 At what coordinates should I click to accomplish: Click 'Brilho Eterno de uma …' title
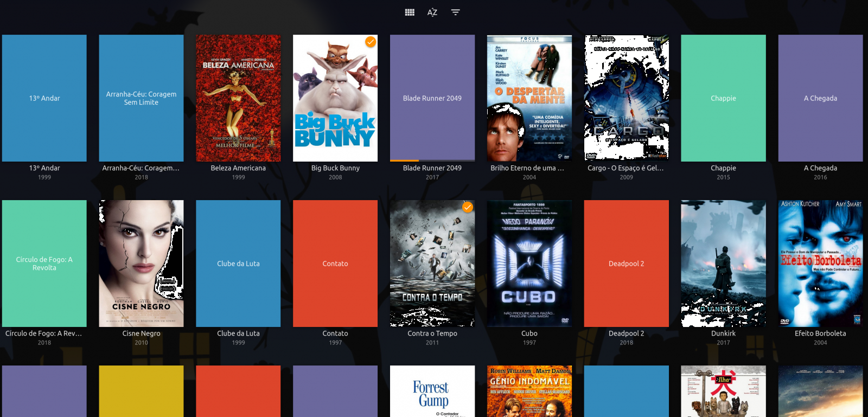pyautogui.click(x=527, y=168)
